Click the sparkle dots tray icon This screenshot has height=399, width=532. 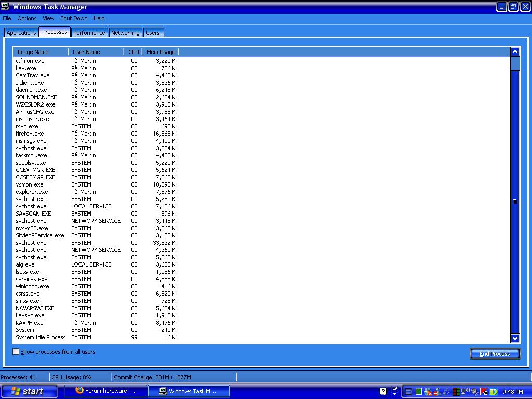(x=446, y=392)
